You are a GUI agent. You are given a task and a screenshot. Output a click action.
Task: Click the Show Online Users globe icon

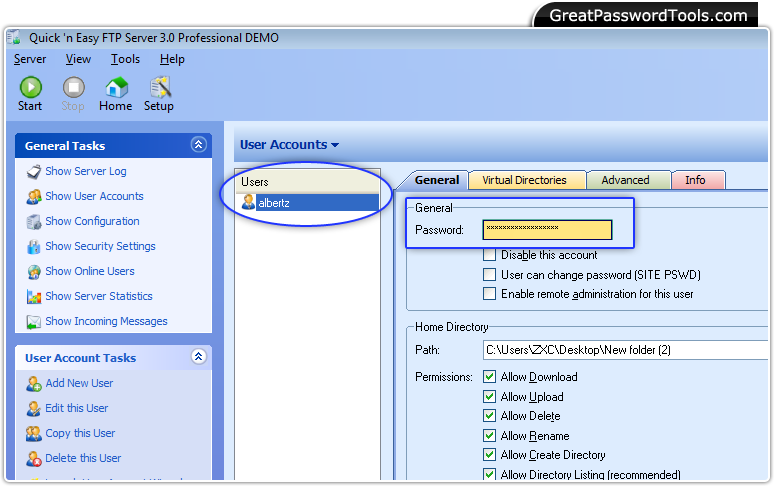34,272
